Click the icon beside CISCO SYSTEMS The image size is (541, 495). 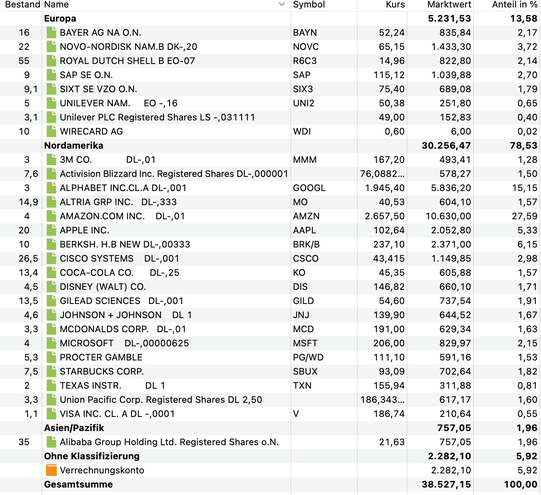(51, 259)
